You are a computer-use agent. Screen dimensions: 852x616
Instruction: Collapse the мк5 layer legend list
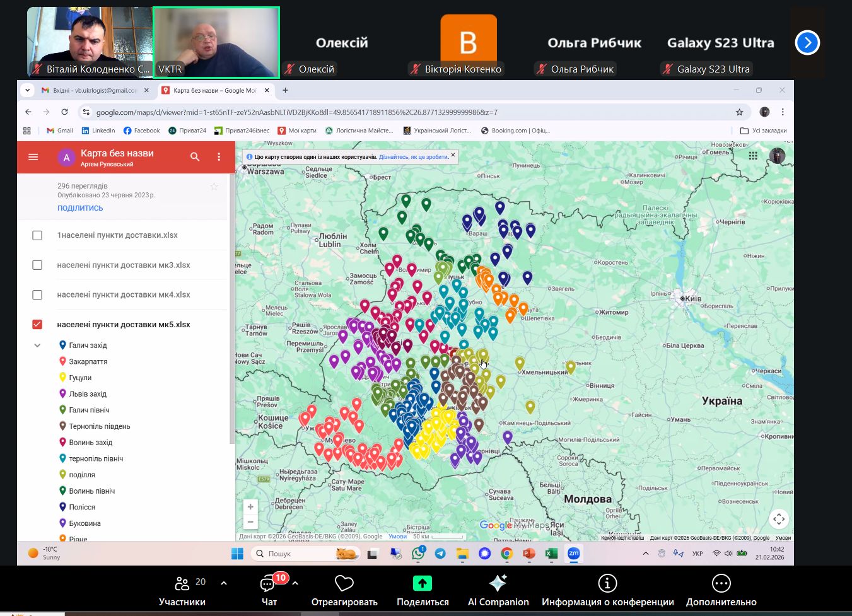point(37,346)
